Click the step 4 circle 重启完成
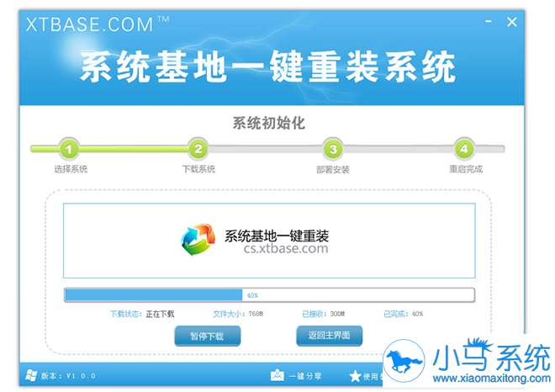Viewport: 555px width, 392px height. tap(464, 149)
